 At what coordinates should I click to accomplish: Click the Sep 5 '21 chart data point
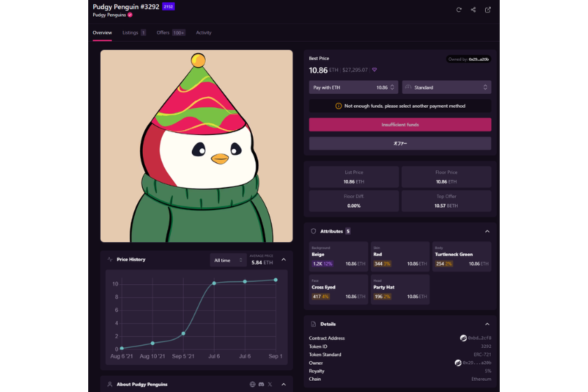coord(183,333)
